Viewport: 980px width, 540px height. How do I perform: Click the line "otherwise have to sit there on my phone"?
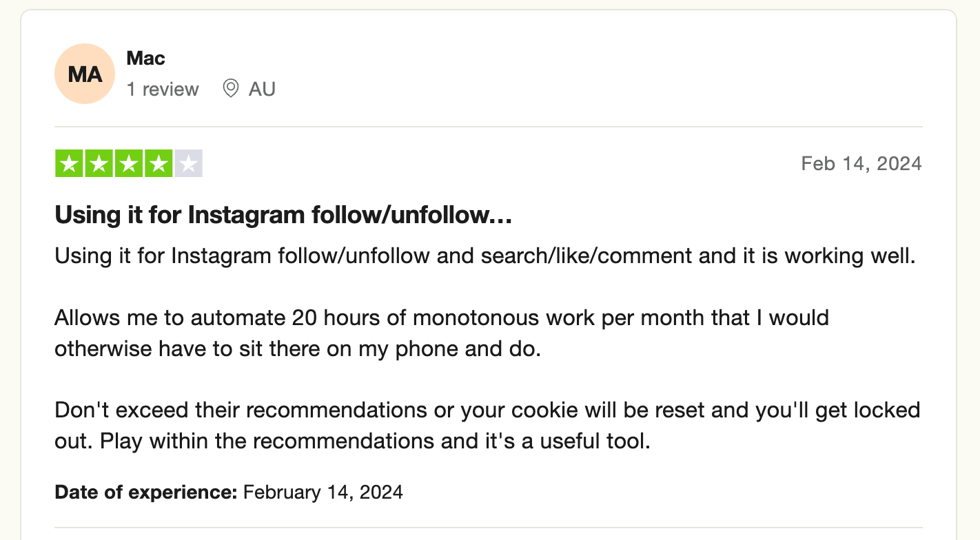coord(298,349)
